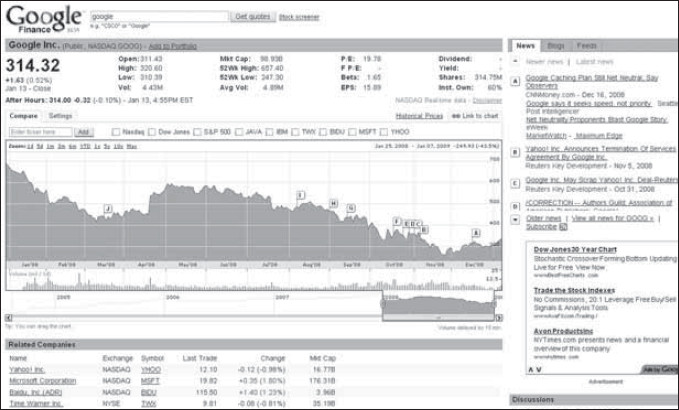
Task: Click chart flag I near Aug '08
Action: (x=301, y=195)
